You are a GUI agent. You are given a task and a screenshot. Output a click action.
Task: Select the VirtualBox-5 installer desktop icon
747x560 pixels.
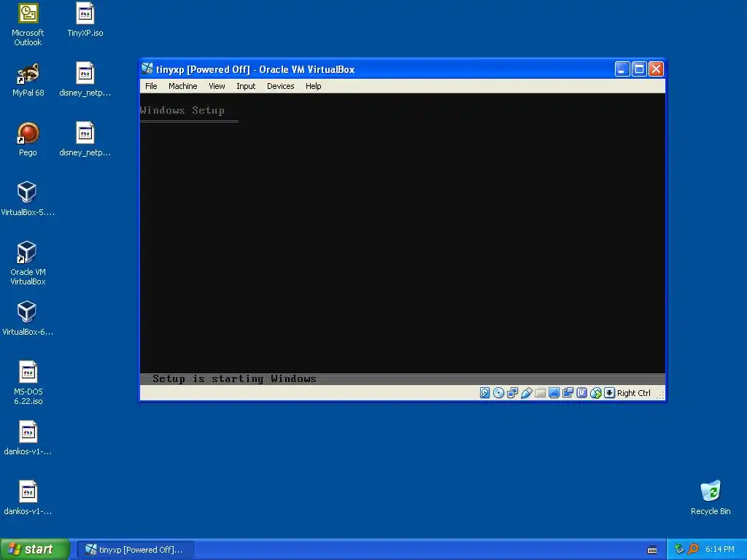coord(28,199)
